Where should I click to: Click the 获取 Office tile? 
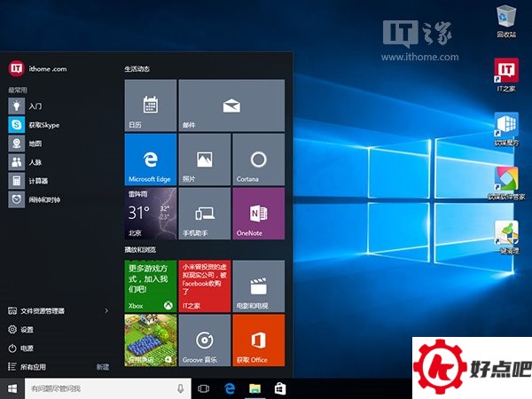pyautogui.click(x=258, y=340)
